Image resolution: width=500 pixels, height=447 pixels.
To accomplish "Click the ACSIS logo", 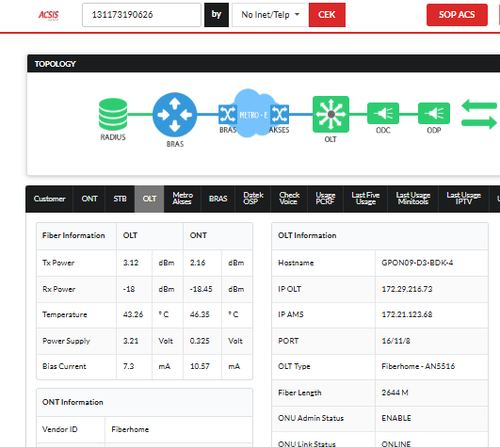I will (x=49, y=15).
